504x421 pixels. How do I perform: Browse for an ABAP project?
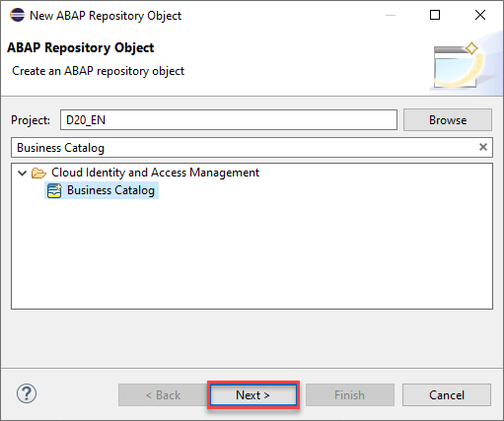448,120
